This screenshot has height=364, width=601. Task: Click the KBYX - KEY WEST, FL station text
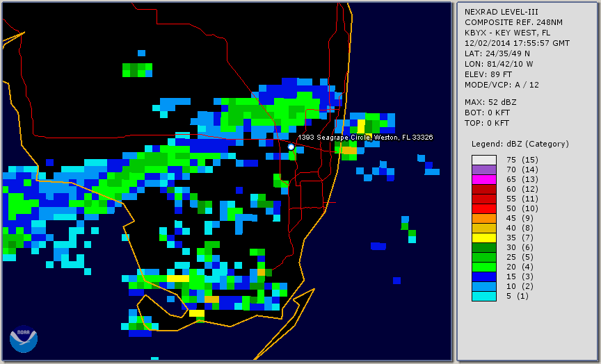pos(508,33)
